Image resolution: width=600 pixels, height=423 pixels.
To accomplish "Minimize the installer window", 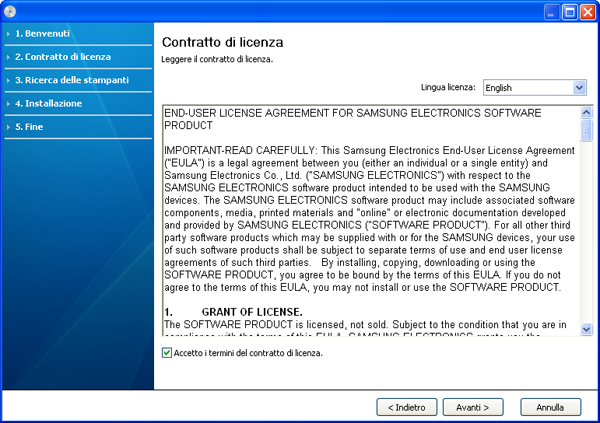I will (x=551, y=12).
